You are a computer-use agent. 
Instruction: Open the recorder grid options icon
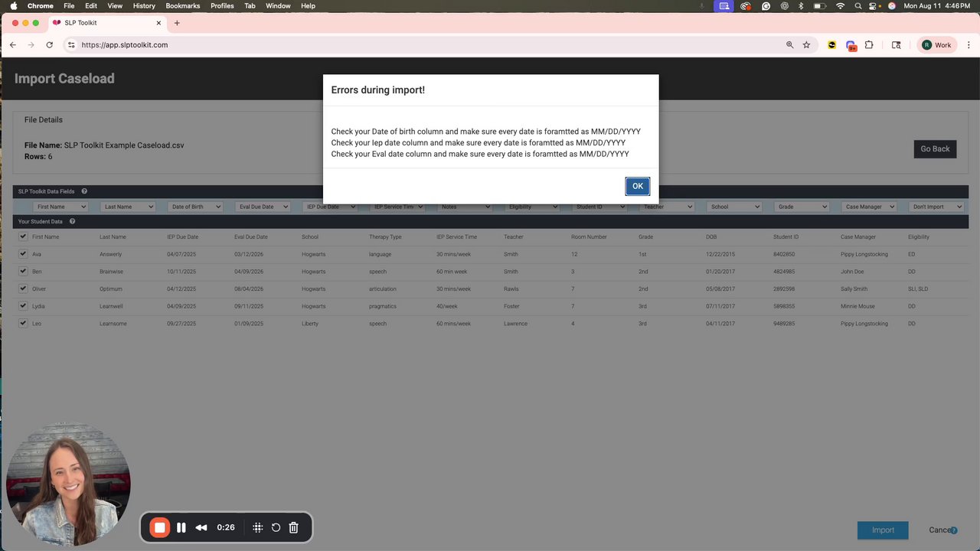point(258,527)
